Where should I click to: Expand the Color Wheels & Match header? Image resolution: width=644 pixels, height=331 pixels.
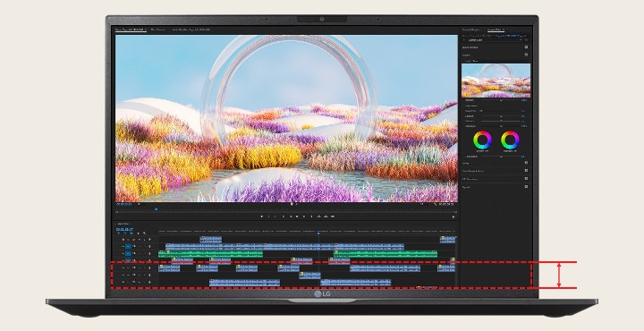[x=473, y=171]
